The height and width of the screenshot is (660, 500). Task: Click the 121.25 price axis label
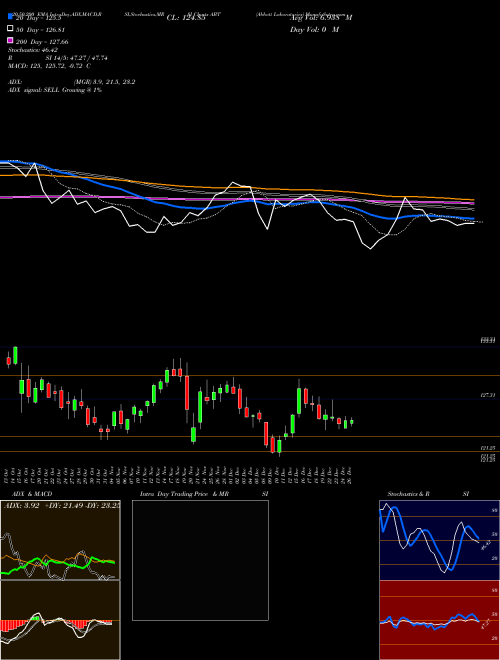click(x=488, y=449)
